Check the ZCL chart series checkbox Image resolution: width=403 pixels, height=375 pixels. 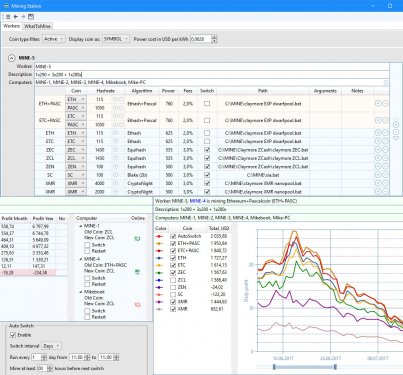[x=173, y=280]
